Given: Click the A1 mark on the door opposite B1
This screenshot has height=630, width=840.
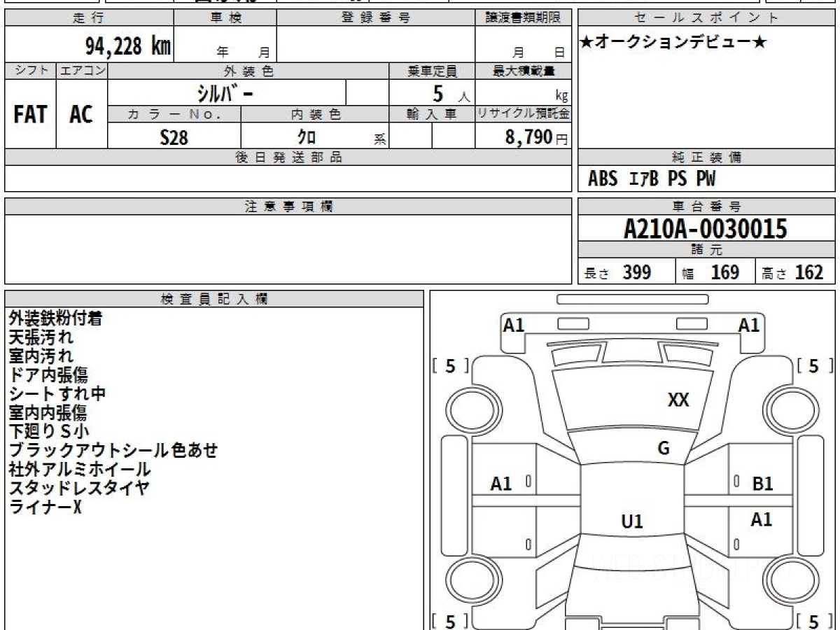Looking at the screenshot, I should (x=501, y=484).
